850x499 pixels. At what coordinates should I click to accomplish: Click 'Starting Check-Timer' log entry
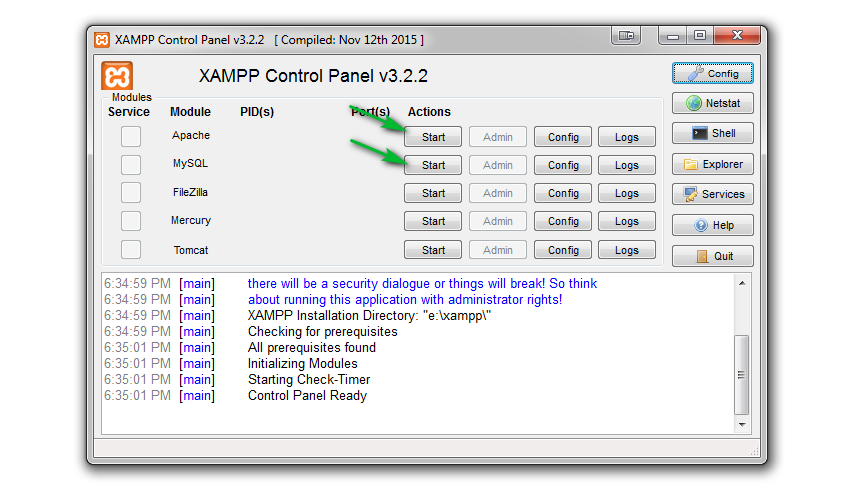[309, 379]
